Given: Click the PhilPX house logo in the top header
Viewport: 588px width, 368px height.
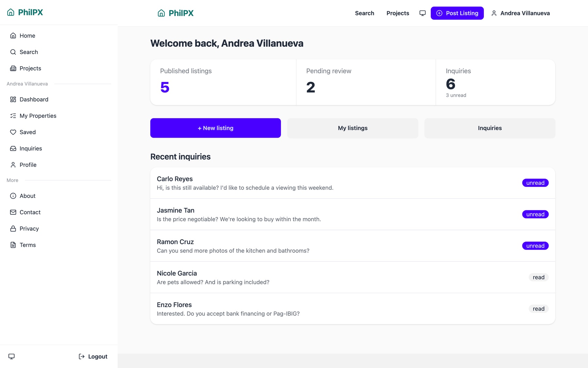Looking at the screenshot, I should (x=161, y=13).
